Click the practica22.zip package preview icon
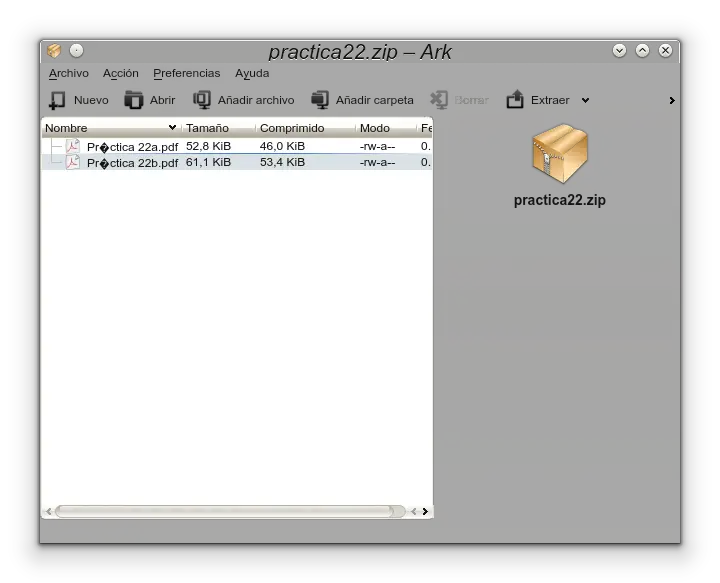Screen dimensions: 720x583 (x=559, y=154)
